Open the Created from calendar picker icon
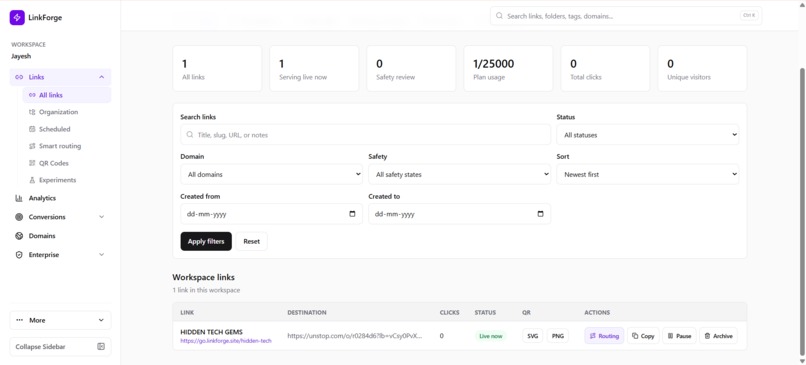The image size is (806, 365). point(352,214)
